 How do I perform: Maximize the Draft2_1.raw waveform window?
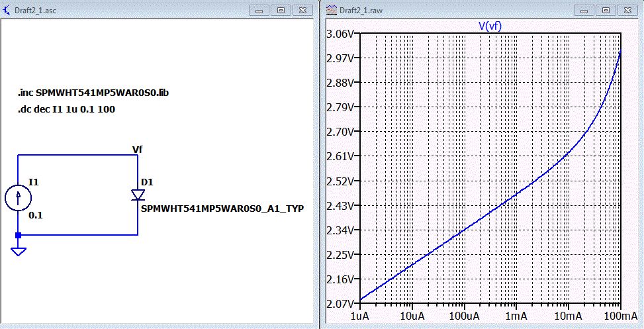(606, 11)
